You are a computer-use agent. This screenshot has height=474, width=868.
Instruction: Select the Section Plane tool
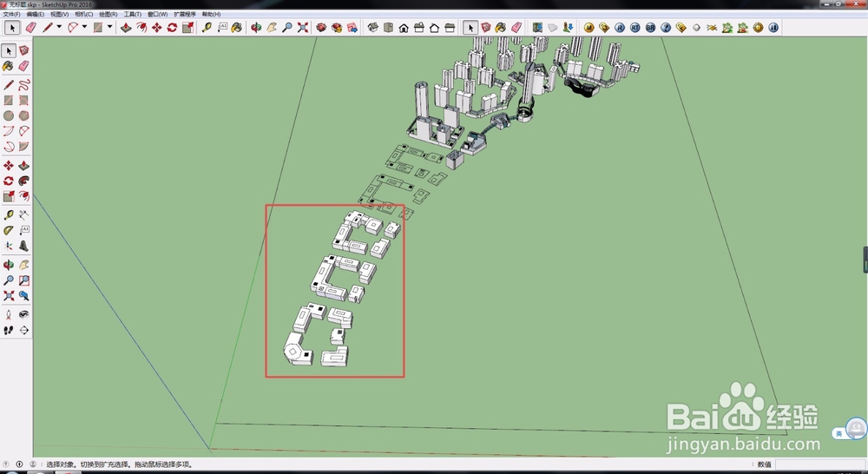click(x=23, y=331)
